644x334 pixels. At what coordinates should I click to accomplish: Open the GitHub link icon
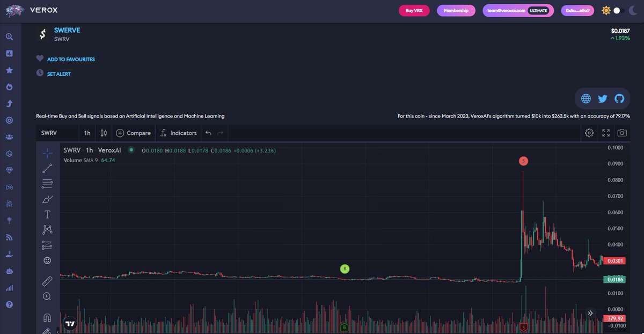point(619,99)
